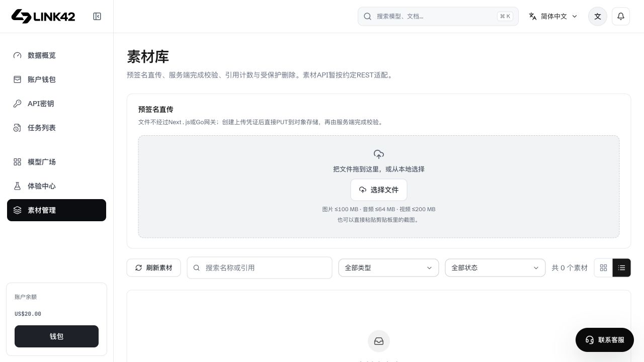This screenshot has width=644, height=362.
Task: Click the 刷新素材 button
Action: [x=153, y=267]
